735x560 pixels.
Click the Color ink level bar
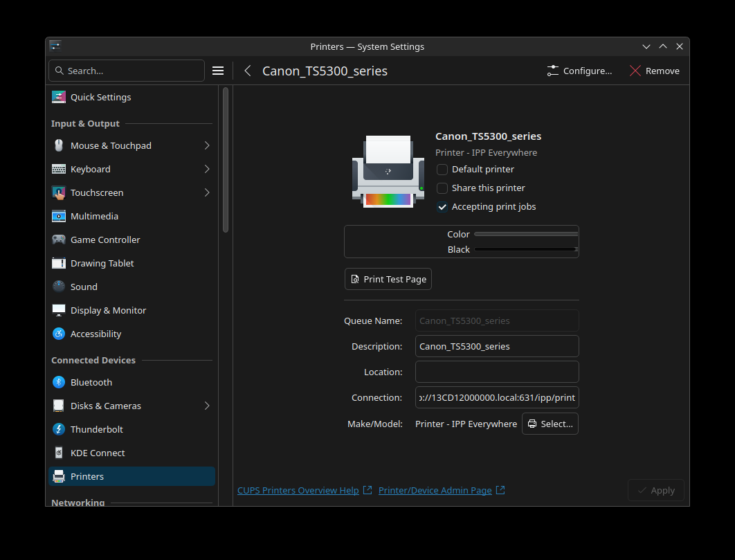tap(526, 234)
